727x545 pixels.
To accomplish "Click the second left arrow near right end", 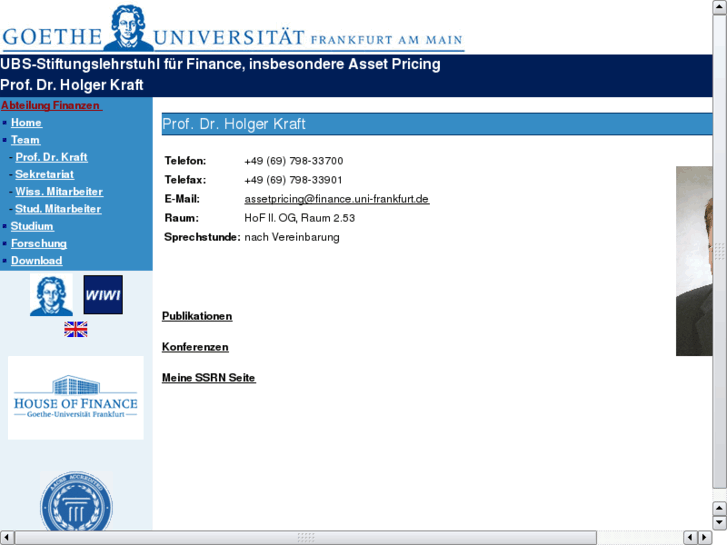I will [x=691, y=538].
